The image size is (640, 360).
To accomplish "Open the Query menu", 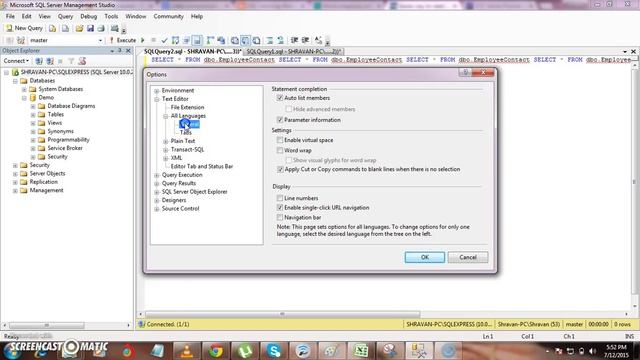I will [x=65, y=16].
